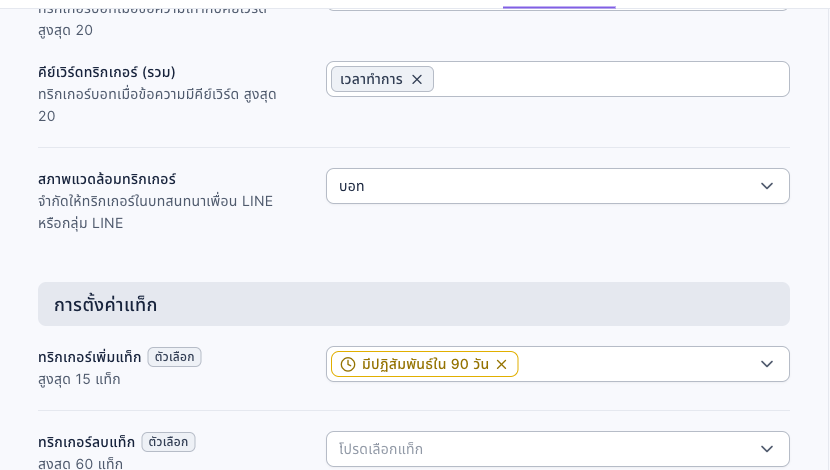830x470 pixels.
Task: Click the partially visible input field at top
Action: pyautogui.click(x=558, y=5)
